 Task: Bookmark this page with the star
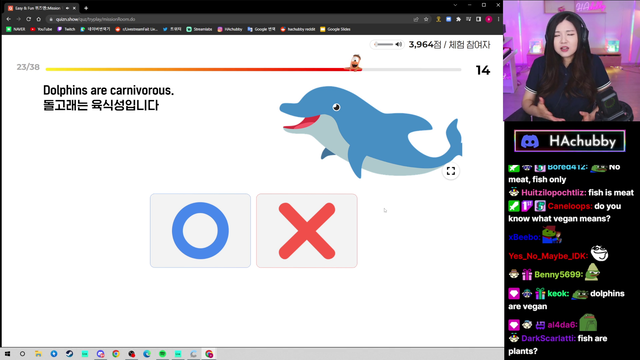pos(426,19)
